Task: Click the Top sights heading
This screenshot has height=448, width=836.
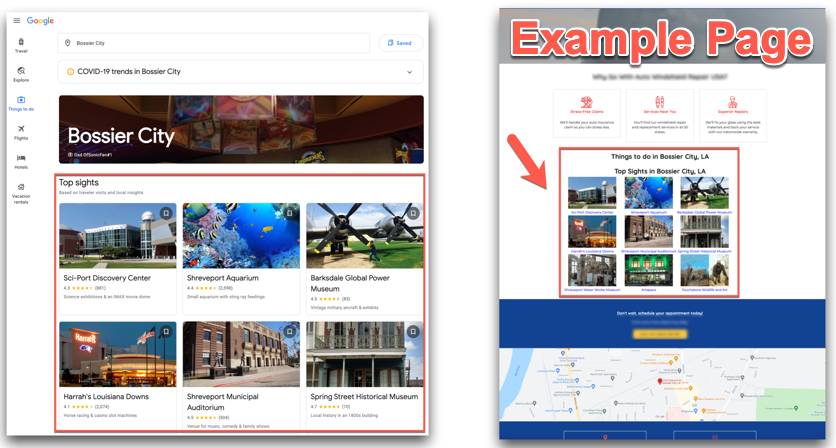Action: point(79,182)
